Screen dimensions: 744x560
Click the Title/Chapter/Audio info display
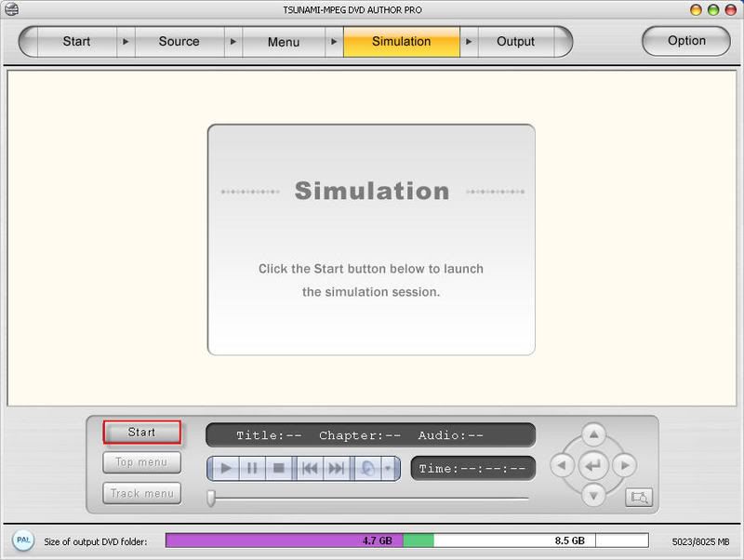click(x=370, y=435)
